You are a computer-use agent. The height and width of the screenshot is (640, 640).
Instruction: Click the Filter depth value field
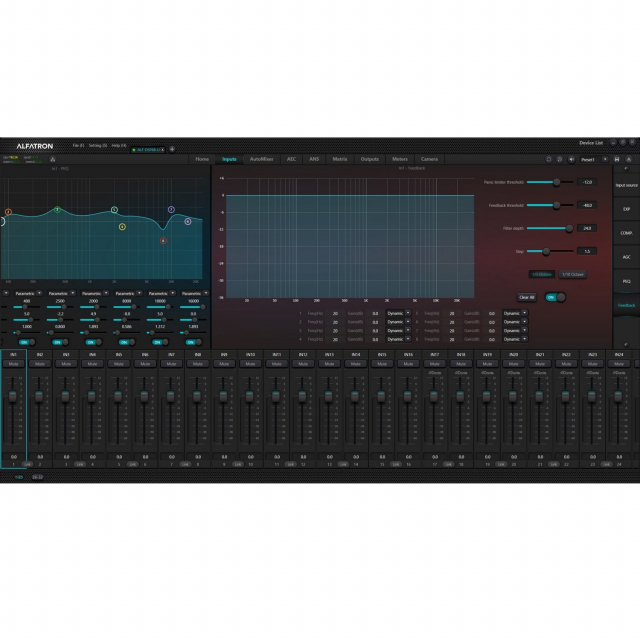click(x=586, y=228)
